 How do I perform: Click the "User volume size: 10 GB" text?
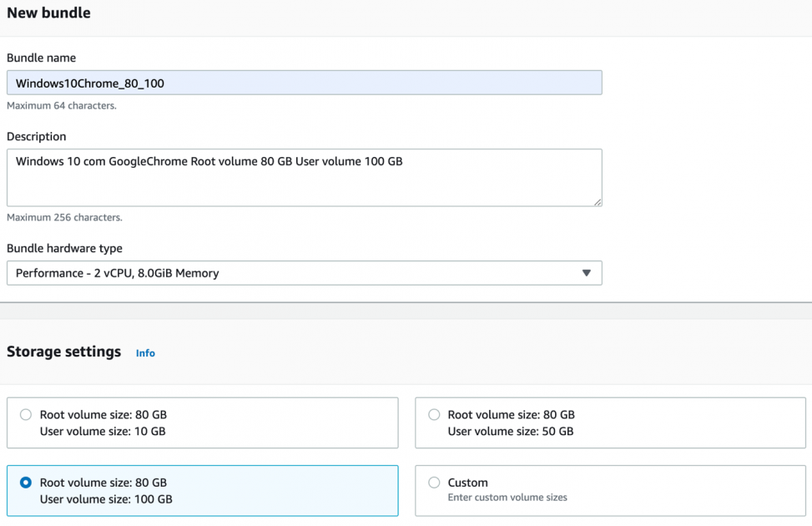click(103, 432)
